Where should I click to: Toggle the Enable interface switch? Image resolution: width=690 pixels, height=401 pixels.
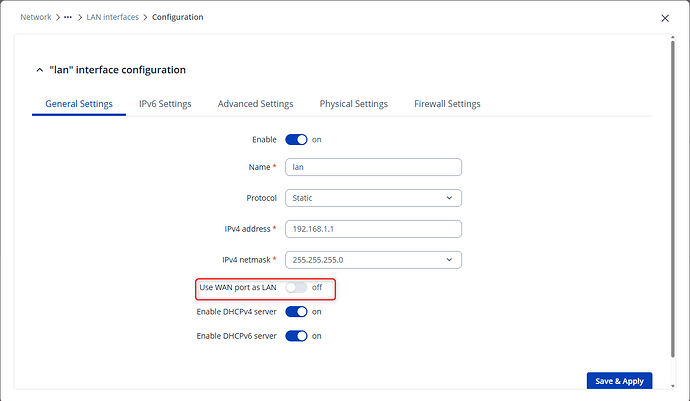pos(296,140)
